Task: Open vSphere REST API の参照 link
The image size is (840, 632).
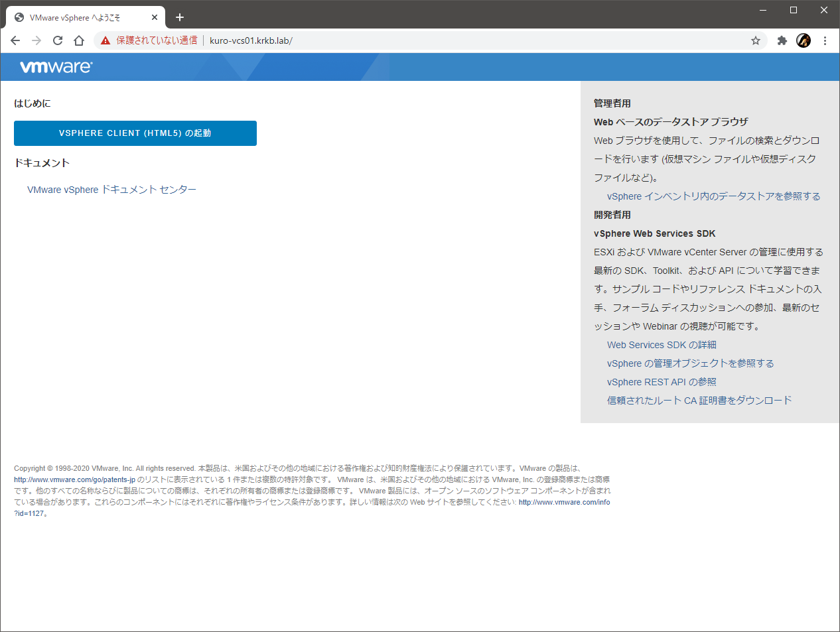Action: pos(662,382)
